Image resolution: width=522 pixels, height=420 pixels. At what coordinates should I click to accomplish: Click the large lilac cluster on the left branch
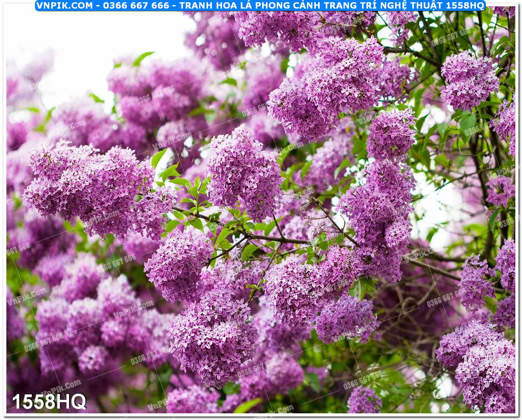pyautogui.click(x=89, y=188)
